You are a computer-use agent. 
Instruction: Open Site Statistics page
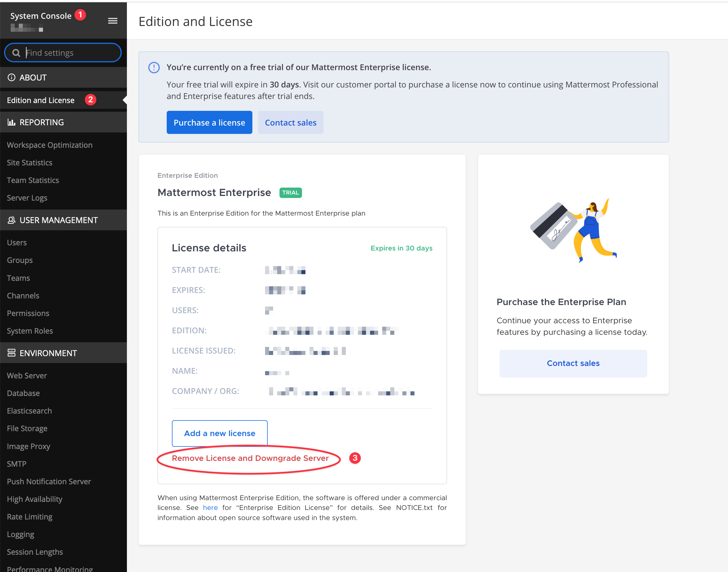(x=29, y=163)
